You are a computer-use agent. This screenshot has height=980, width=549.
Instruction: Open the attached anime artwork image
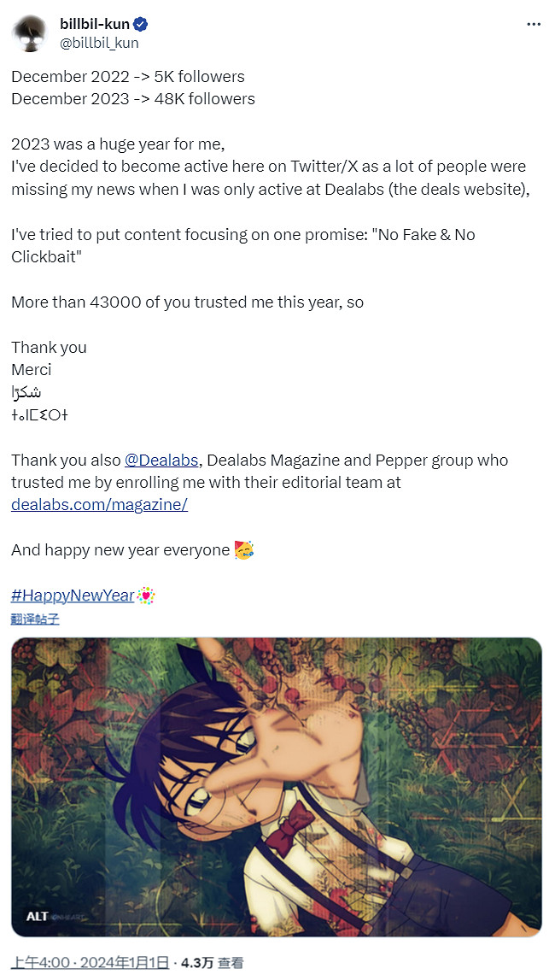276,786
